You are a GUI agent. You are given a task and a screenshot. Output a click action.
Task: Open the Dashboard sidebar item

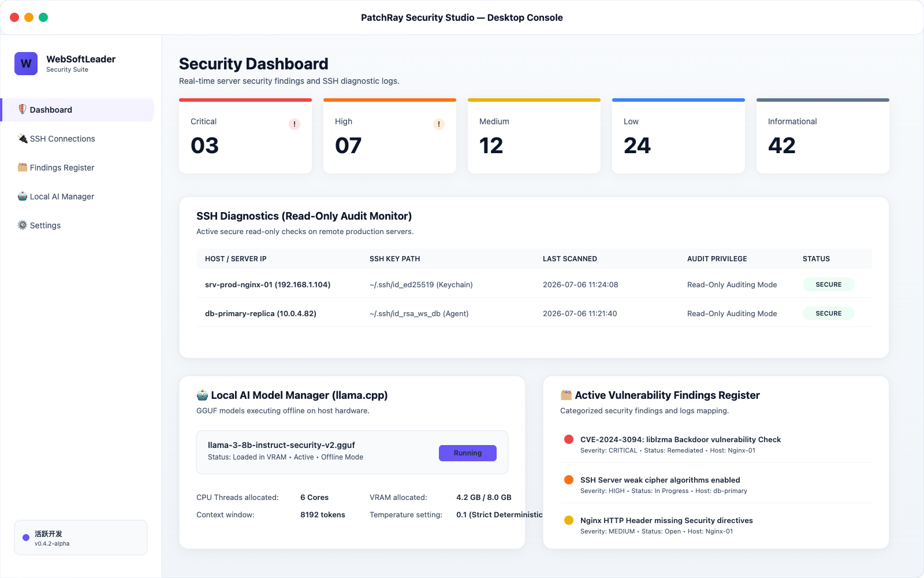coord(78,110)
